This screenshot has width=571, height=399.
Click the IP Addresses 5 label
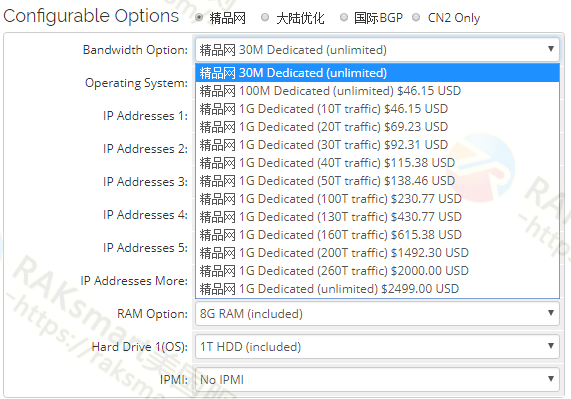[145, 248]
